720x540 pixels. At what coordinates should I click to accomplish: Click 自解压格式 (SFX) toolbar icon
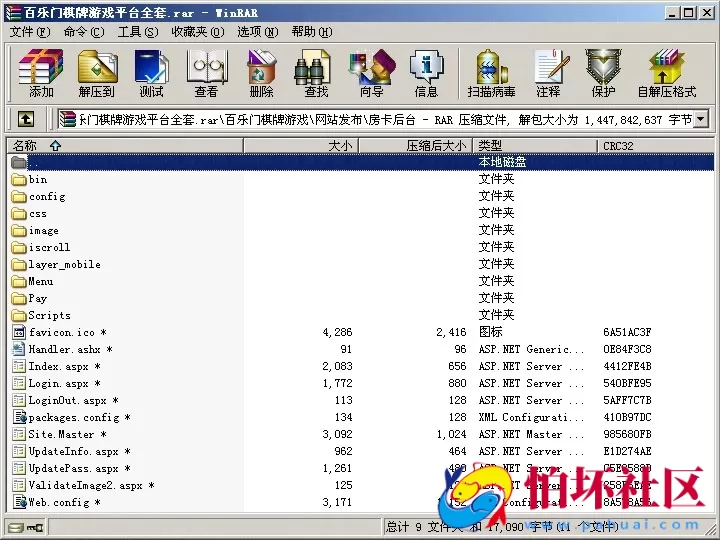(667, 73)
